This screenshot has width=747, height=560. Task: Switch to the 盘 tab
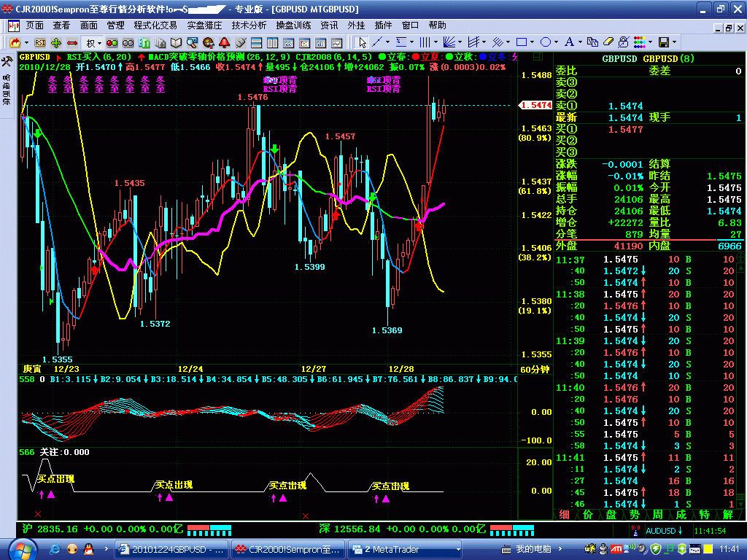click(x=611, y=515)
